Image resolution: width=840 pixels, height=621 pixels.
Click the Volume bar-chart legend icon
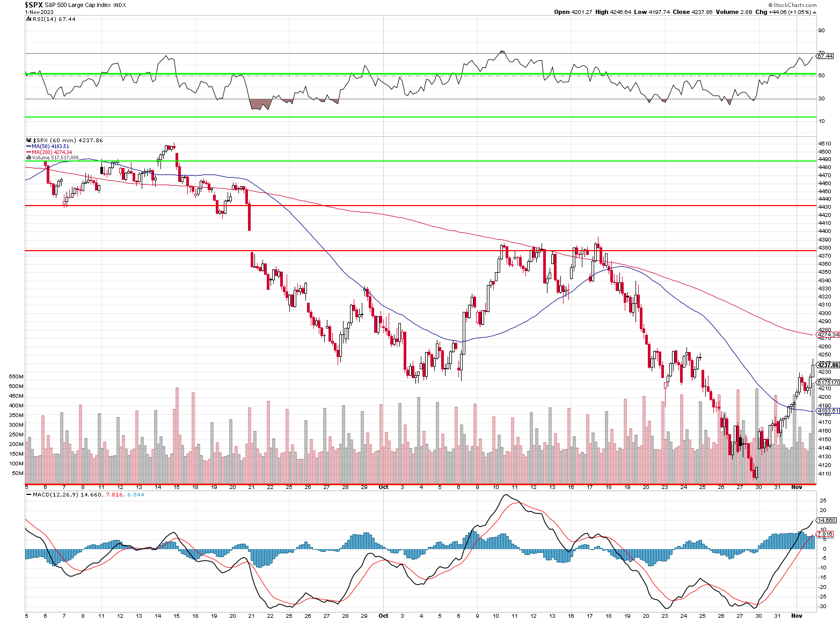click(28, 158)
